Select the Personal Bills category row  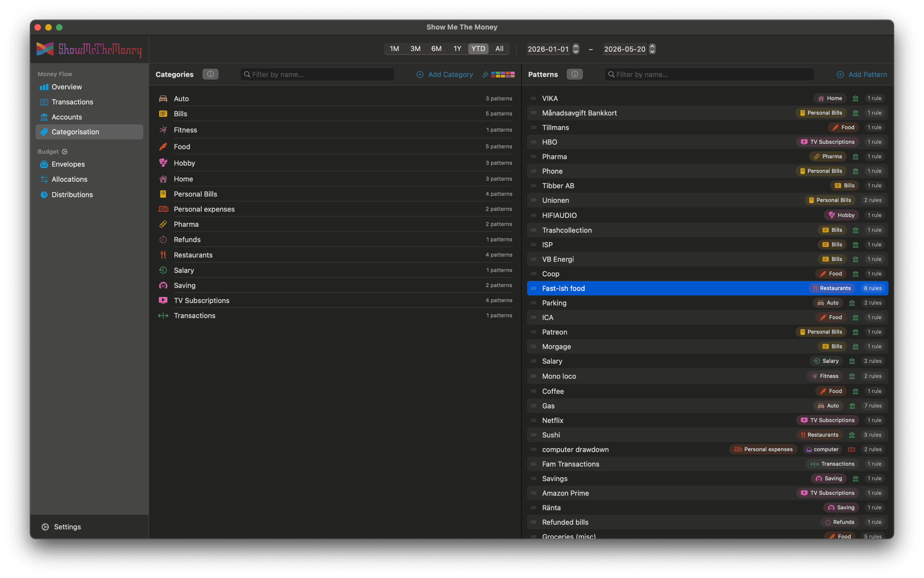(335, 194)
